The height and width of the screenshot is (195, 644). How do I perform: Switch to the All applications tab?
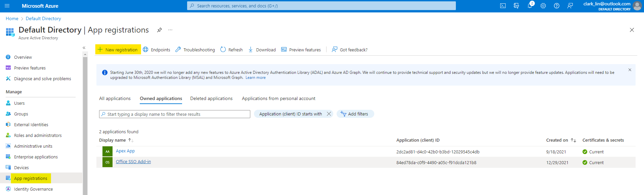115,98
